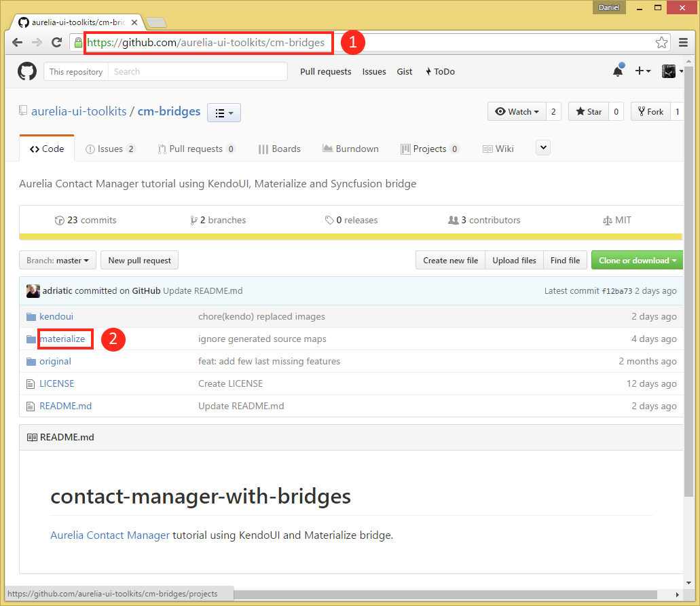This screenshot has height=606, width=700.
Task: Open the list-style dropdown beside repo name
Action: click(x=224, y=113)
